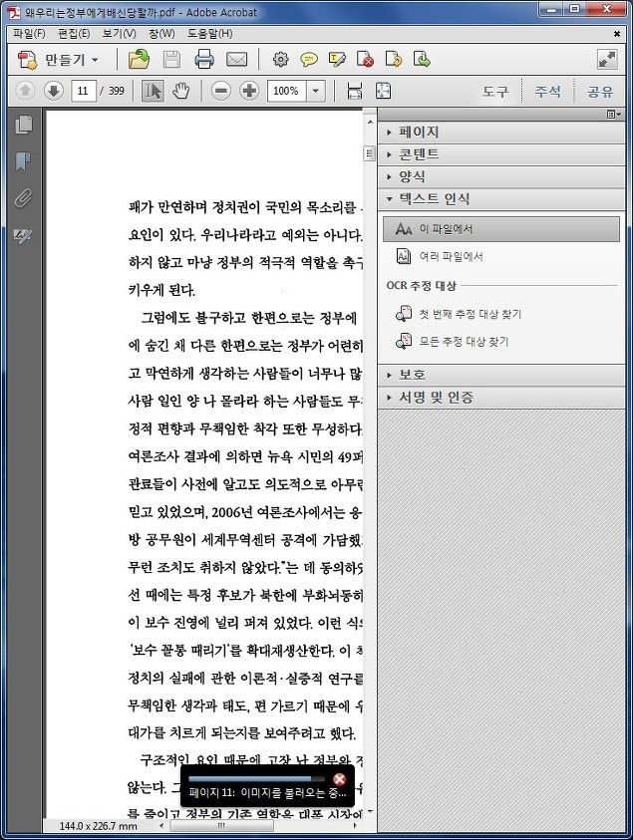Click the Delete page icon

365,59
